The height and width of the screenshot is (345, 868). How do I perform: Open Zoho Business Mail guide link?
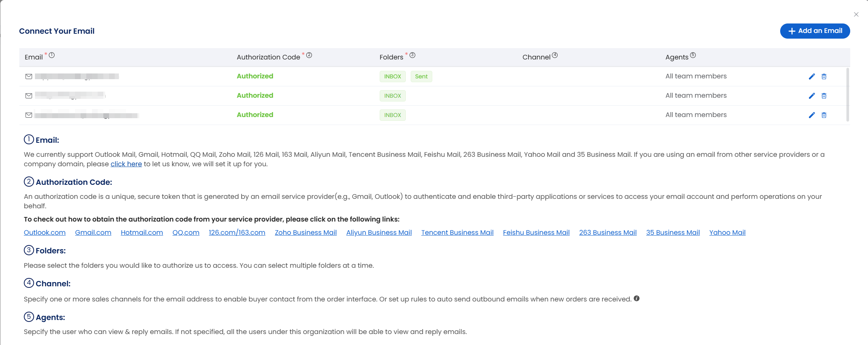[x=305, y=233]
